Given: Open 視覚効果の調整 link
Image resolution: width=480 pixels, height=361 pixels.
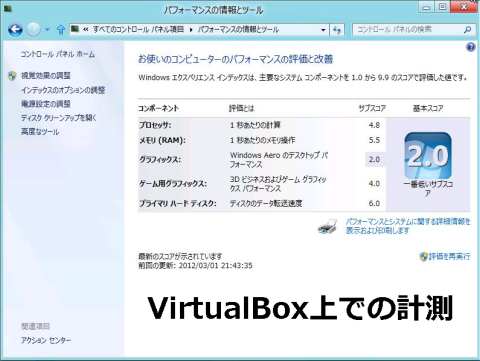Looking at the screenshot, I should point(46,76).
